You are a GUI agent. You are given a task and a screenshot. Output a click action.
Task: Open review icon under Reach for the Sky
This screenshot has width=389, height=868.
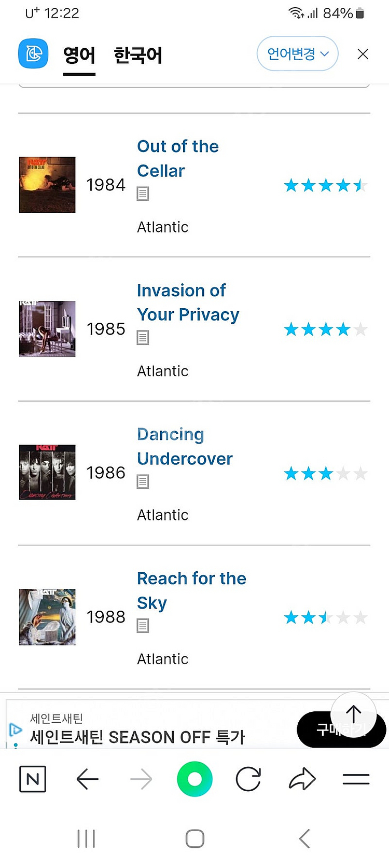[x=143, y=626]
